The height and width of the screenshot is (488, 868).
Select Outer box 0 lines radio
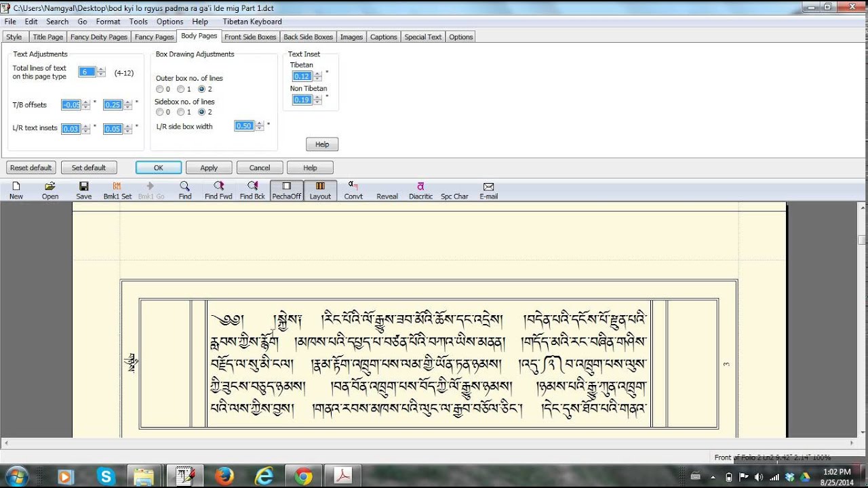pos(159,89)
